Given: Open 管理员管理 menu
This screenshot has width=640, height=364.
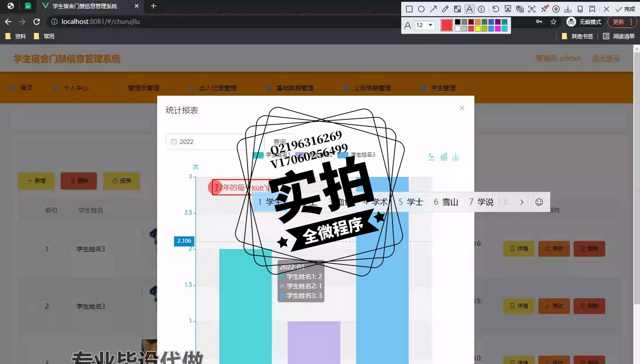Looking at the screenshot, I should (138, 88).
